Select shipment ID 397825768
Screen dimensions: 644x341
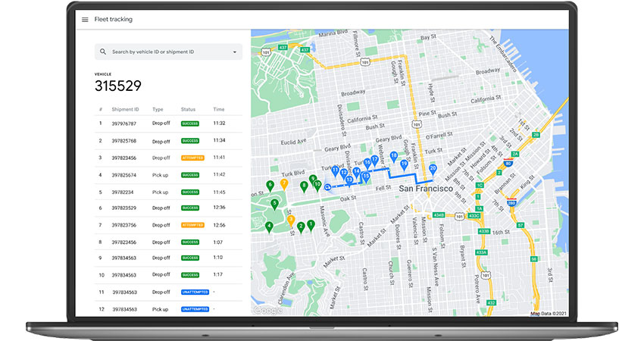[124, 141]
